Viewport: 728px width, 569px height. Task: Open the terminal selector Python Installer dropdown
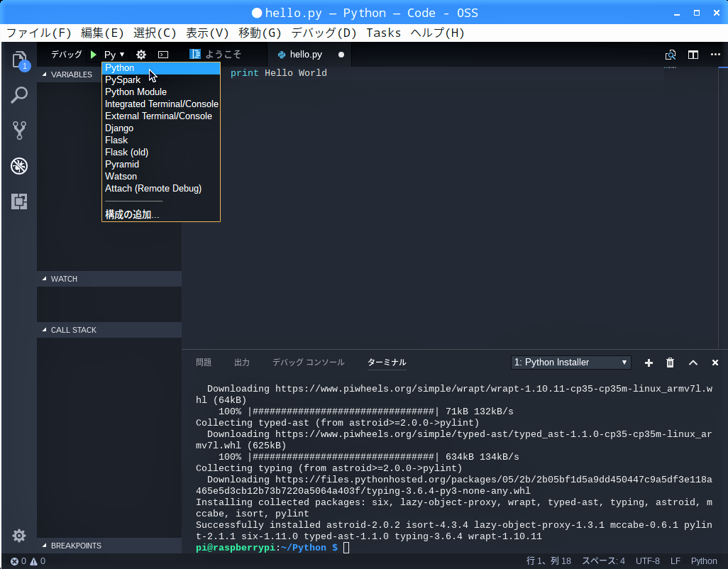(570, 363)
